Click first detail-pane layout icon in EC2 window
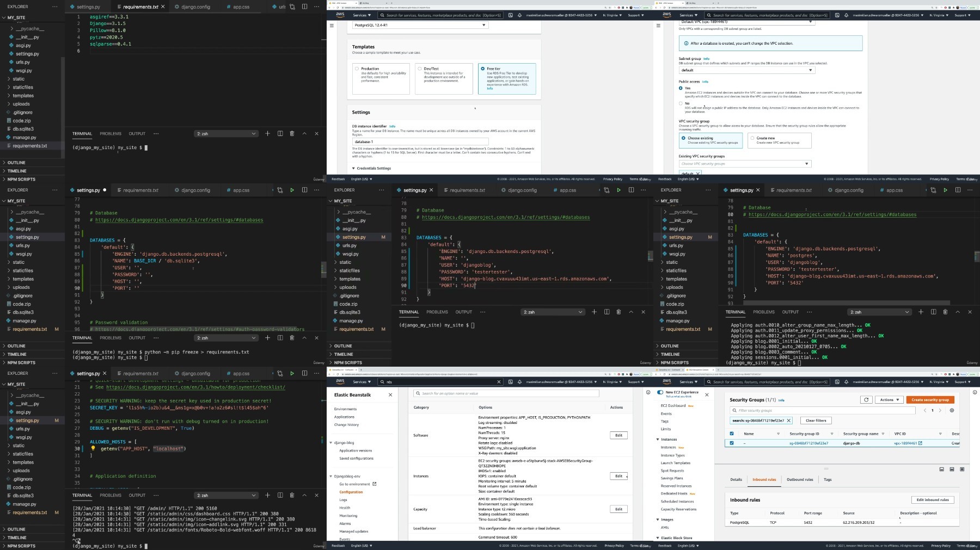 pyautogui.click(x=942, y=469)
